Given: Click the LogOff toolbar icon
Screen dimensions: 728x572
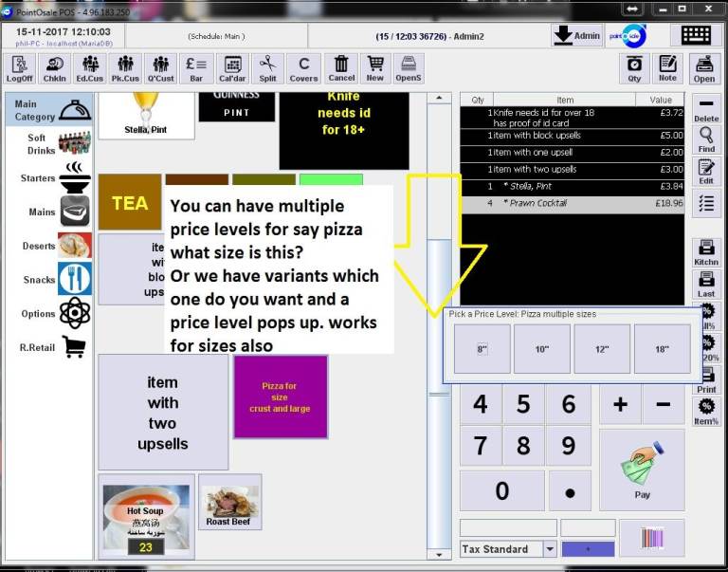Looking at the screenshot, I should pyautogui.click(x=19, y=68).
